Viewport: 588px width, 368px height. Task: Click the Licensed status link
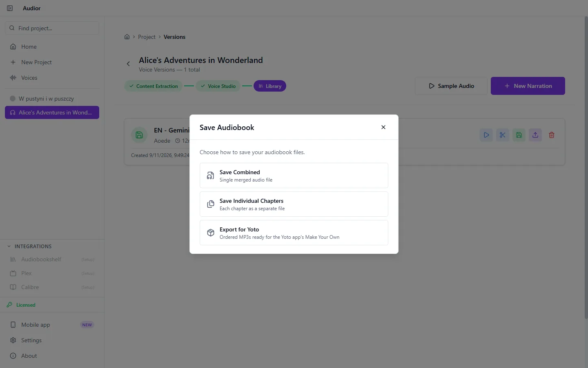coord(21,305)
